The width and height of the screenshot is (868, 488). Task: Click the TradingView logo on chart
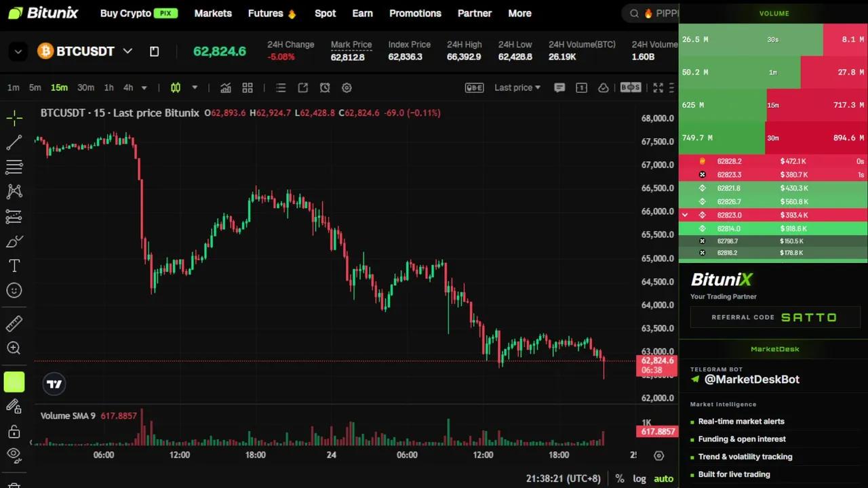click(x=54, y=384)
